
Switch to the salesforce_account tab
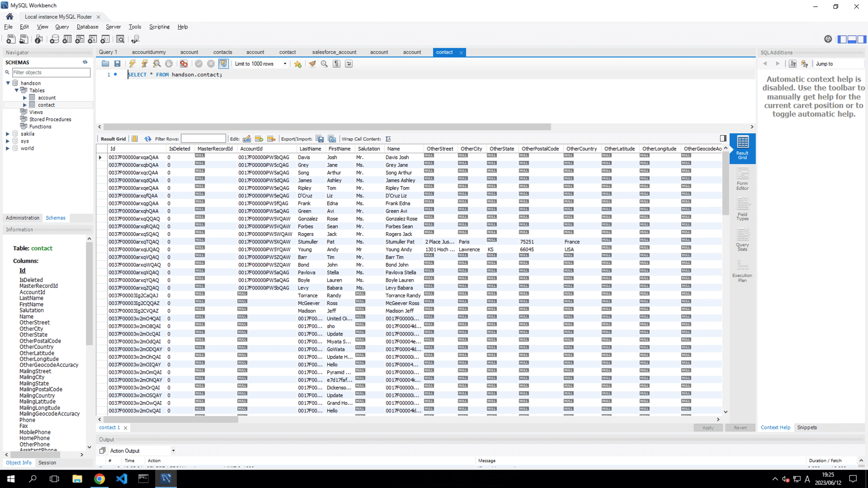coord(334,52)
